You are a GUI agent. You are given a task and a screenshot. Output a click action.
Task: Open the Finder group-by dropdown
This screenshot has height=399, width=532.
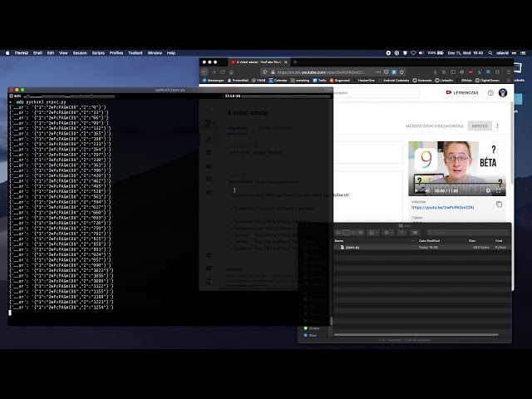[373, 233]
